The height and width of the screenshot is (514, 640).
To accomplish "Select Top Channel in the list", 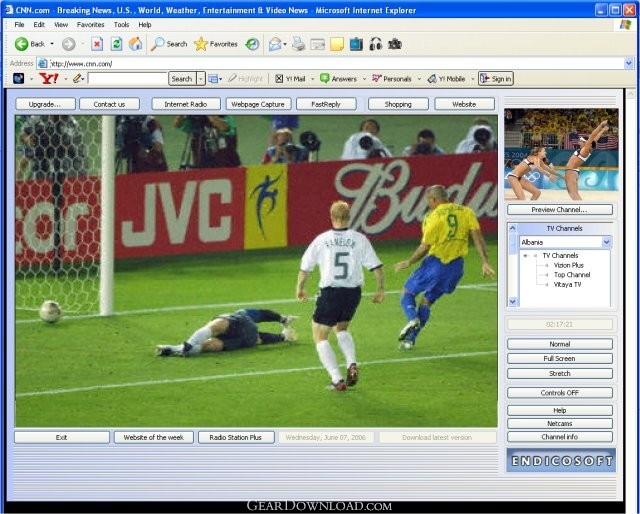I will pyautogui.click(x=572, y=275).
